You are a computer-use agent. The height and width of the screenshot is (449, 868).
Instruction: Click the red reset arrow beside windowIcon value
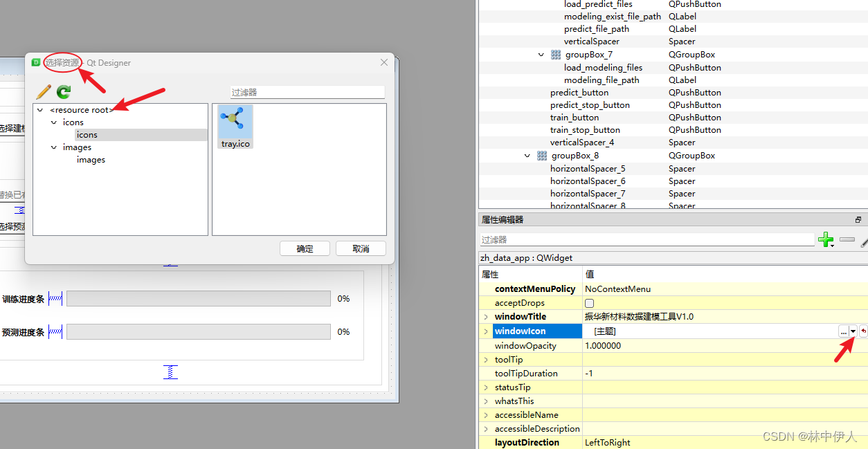click(x=863, y=331)
